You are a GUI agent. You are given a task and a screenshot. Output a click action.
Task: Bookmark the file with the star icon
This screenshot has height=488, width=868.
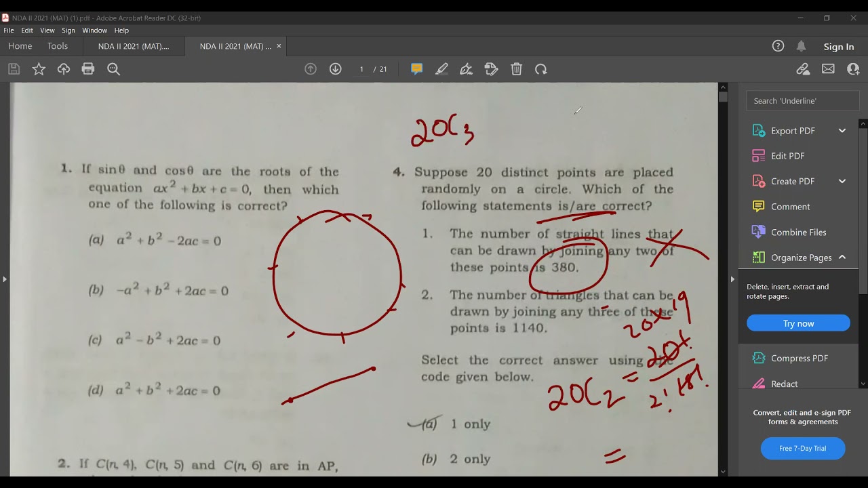click(39, 69)
